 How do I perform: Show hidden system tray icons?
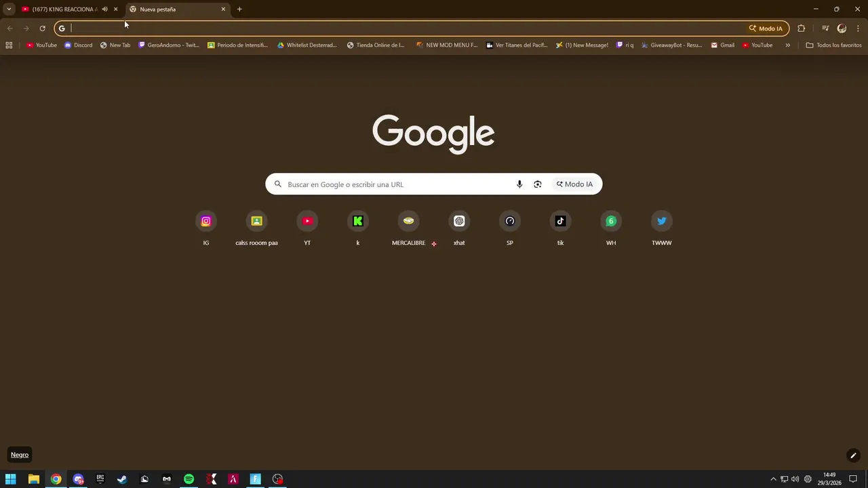click(773, 479)
